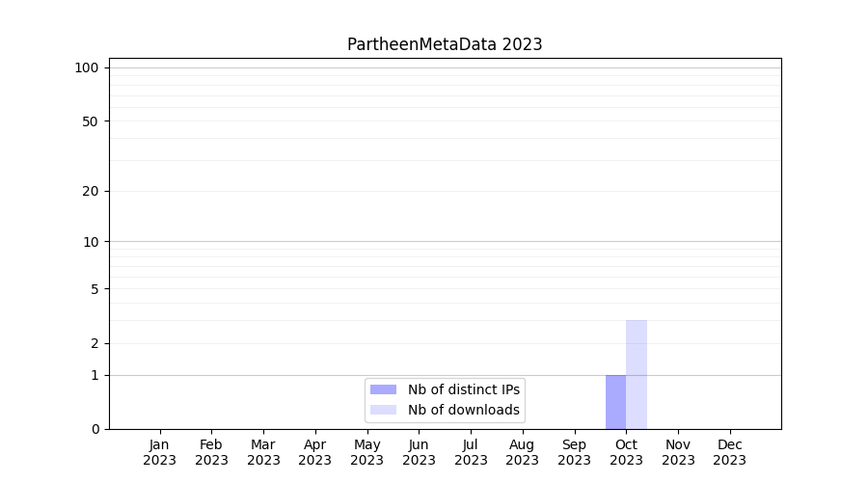868x482 pixels.
Task: Click the Mar 2023 x-axis label
Action: click(x=263, y=452)
